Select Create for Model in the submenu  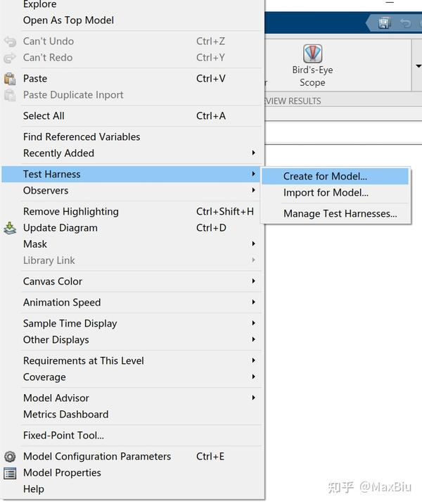pyautogui.click(x=325, y=177)
